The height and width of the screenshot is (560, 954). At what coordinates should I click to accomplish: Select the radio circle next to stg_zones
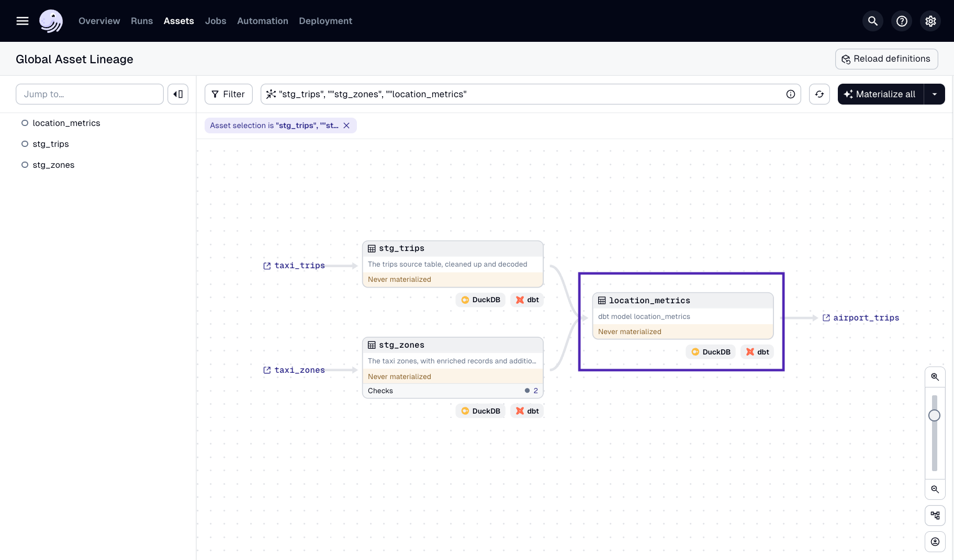(25, 165)
